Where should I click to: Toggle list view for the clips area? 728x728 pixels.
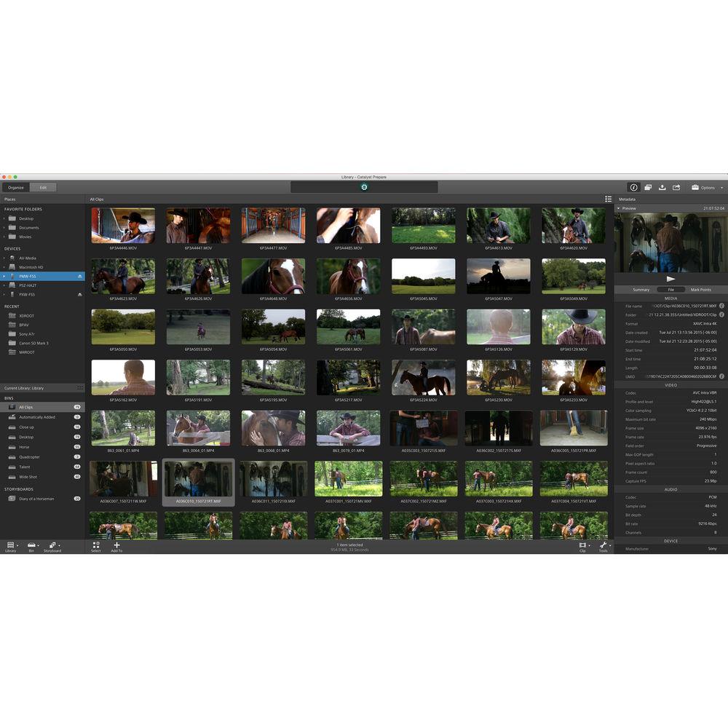pos(609,199)
